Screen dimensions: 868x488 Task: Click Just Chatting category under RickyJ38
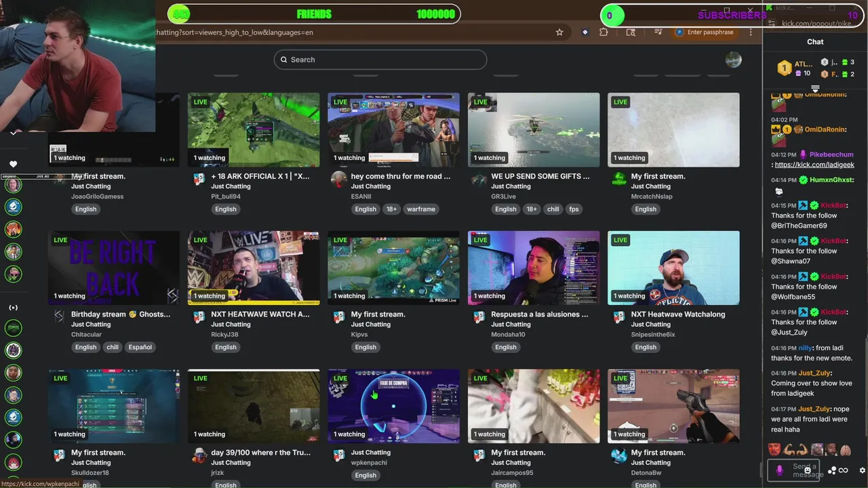click(231, 325)
